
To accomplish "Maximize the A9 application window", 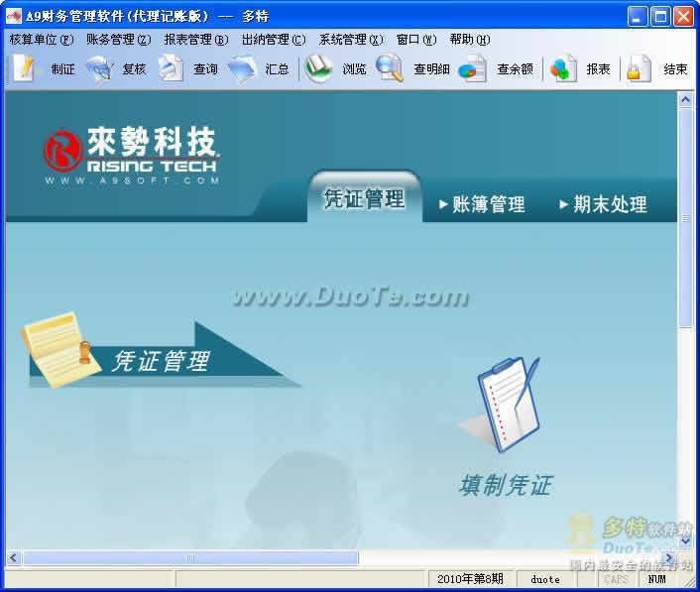I will 660,17.
